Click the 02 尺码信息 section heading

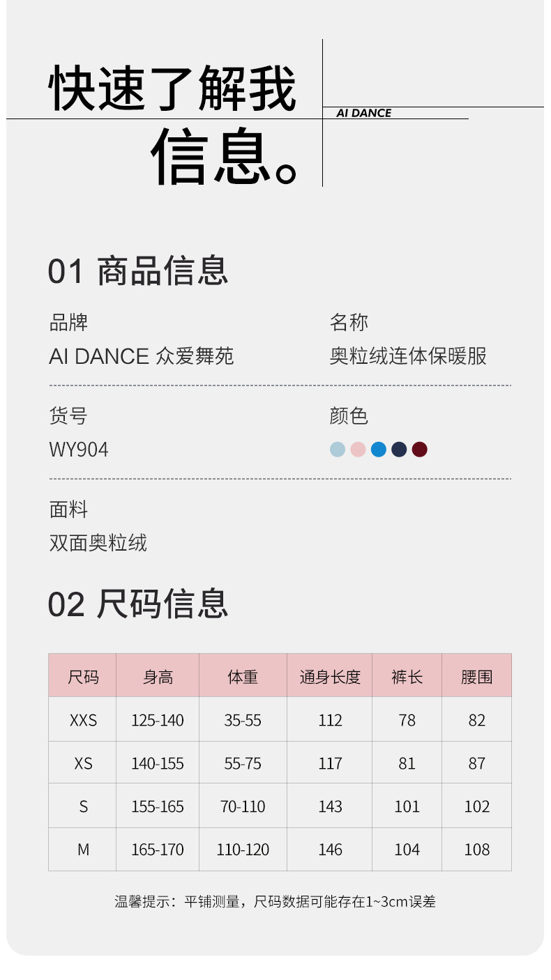click(138, 604)
